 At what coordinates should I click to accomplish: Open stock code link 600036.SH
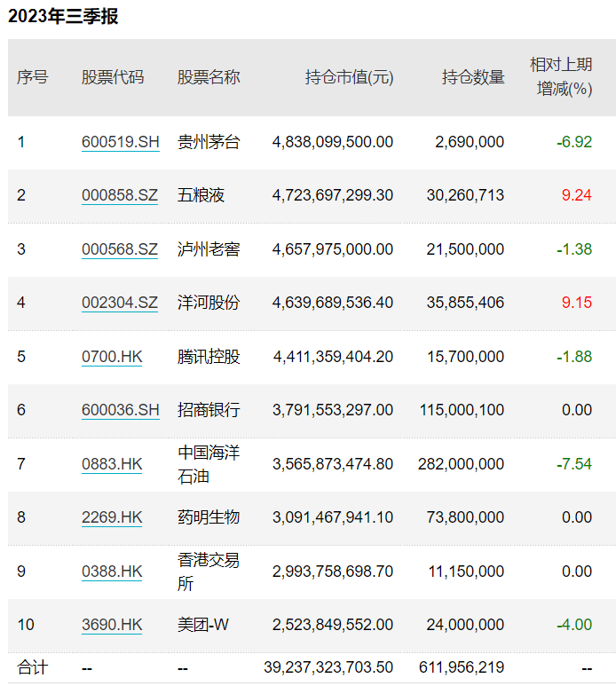point(121,410)
